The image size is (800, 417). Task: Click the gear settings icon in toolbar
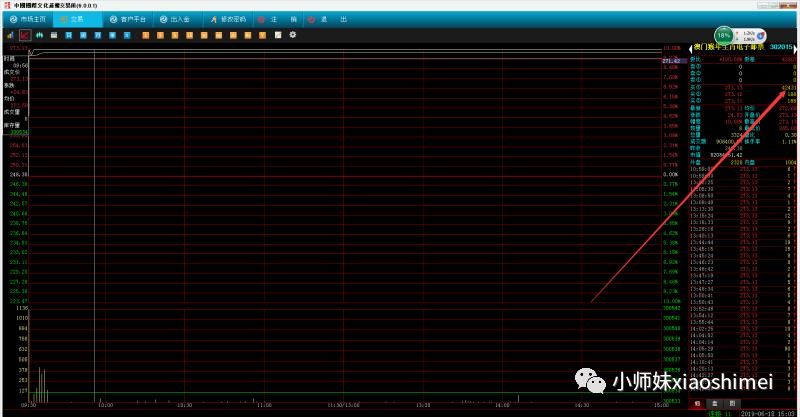click(293, 36)
